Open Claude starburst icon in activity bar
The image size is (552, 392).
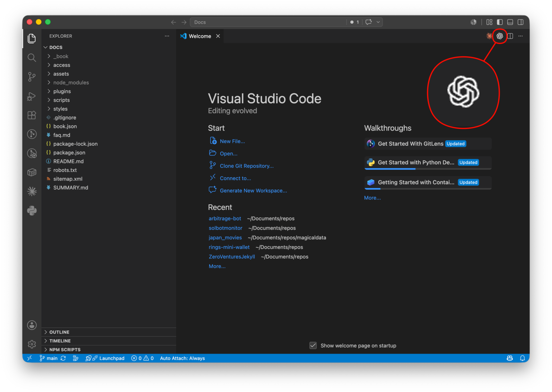pyautogui.click(x=32, y=191)
